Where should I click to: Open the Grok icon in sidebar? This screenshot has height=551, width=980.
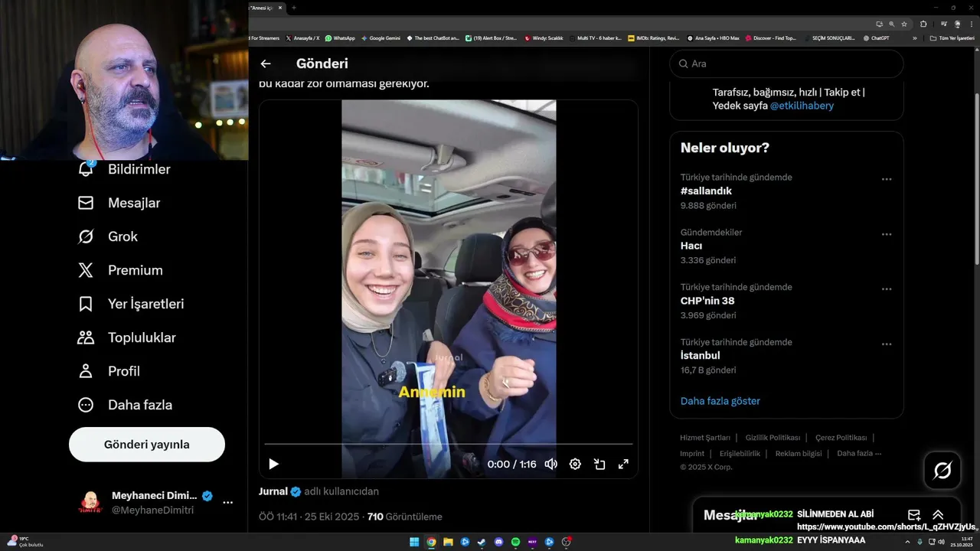pos(86,236)
